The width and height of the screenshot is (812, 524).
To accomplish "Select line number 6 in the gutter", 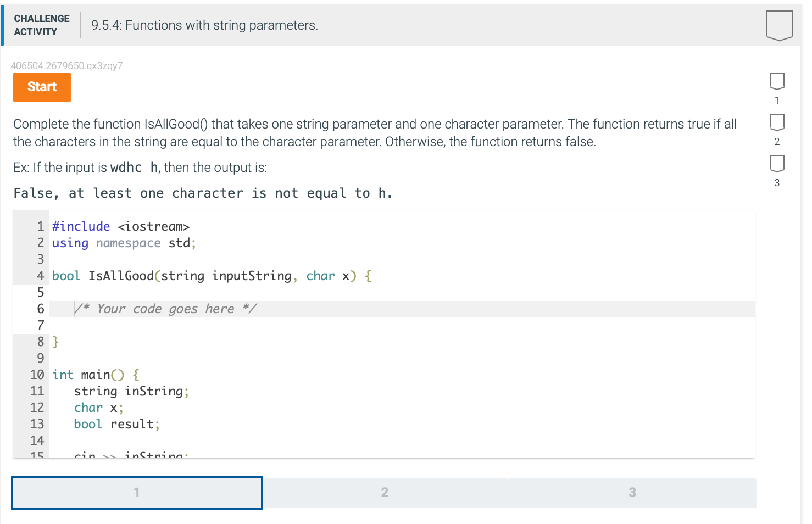I will click(40, 309).
